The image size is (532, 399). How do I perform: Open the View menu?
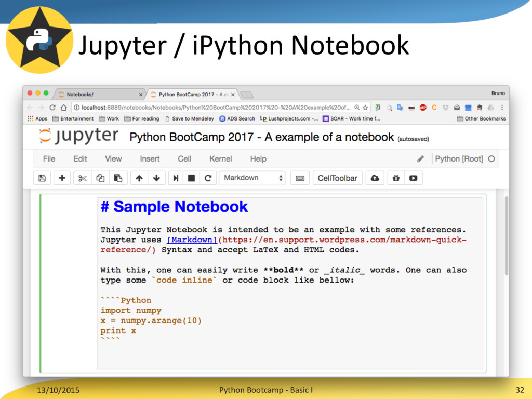point(113,159)
